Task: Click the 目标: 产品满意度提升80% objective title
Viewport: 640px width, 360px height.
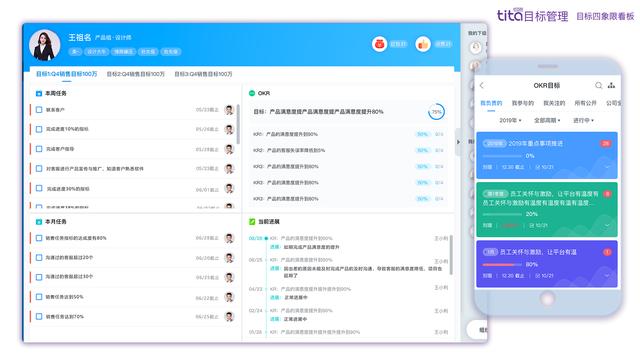Action: (x=318, y=111)
